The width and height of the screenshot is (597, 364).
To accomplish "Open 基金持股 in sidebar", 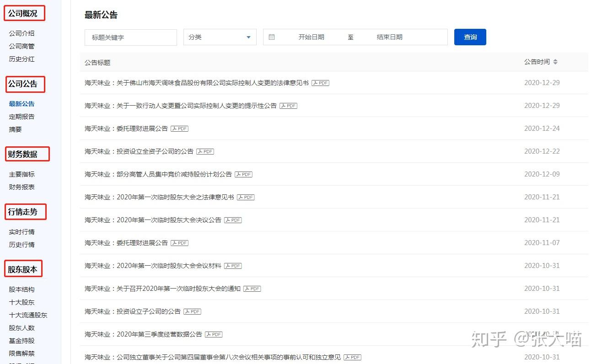I will pos(22,341).
